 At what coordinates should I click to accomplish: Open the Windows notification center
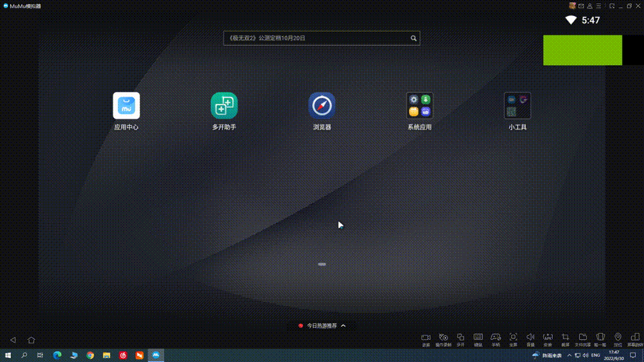[x=633, y=355]
